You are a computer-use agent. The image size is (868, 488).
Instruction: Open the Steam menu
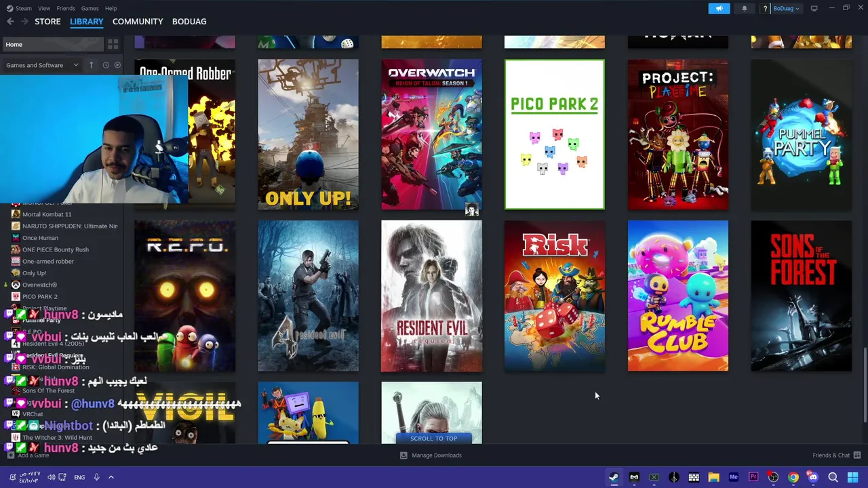(20, 8)
